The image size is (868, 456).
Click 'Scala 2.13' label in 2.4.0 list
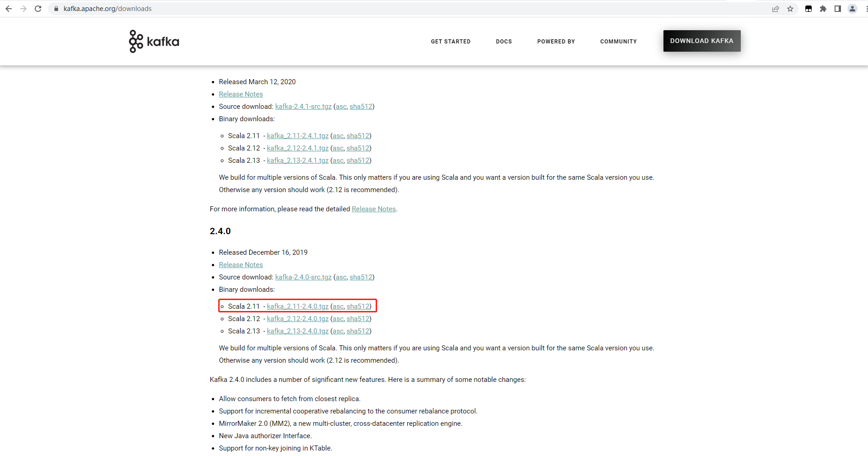pyautogui.click(x=244, y=331)
